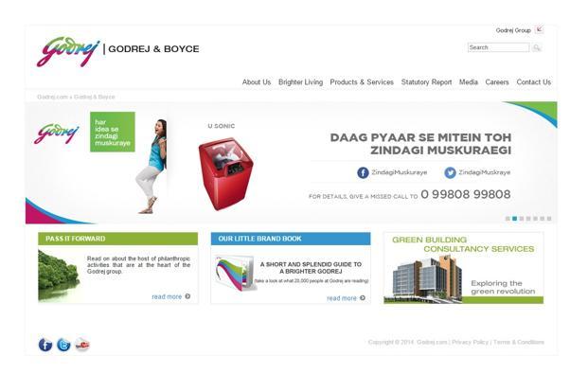Screen dimensions: 588x392
Task: Click the phone number 0 99808 99808
Action: [x=466, y=194]
